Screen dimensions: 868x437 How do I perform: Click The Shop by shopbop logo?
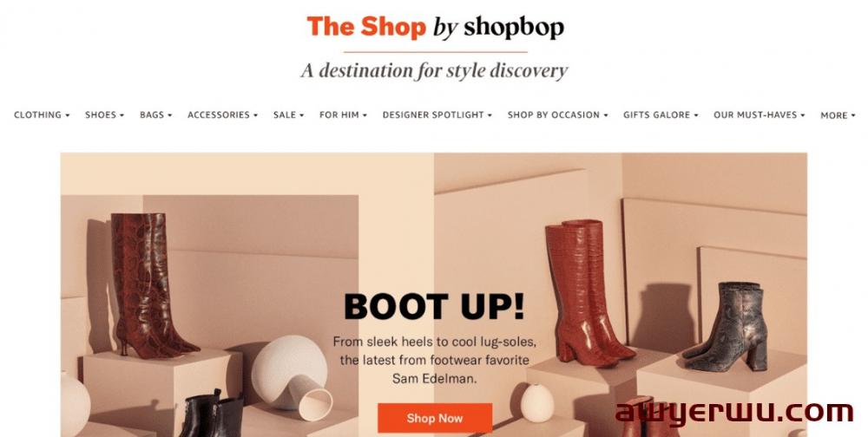coord(435,27)
